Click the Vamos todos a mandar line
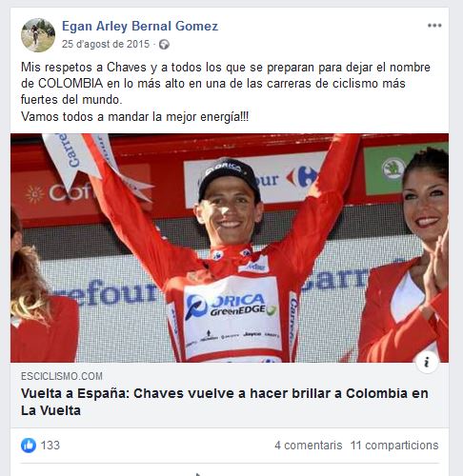 click(135, 116)
